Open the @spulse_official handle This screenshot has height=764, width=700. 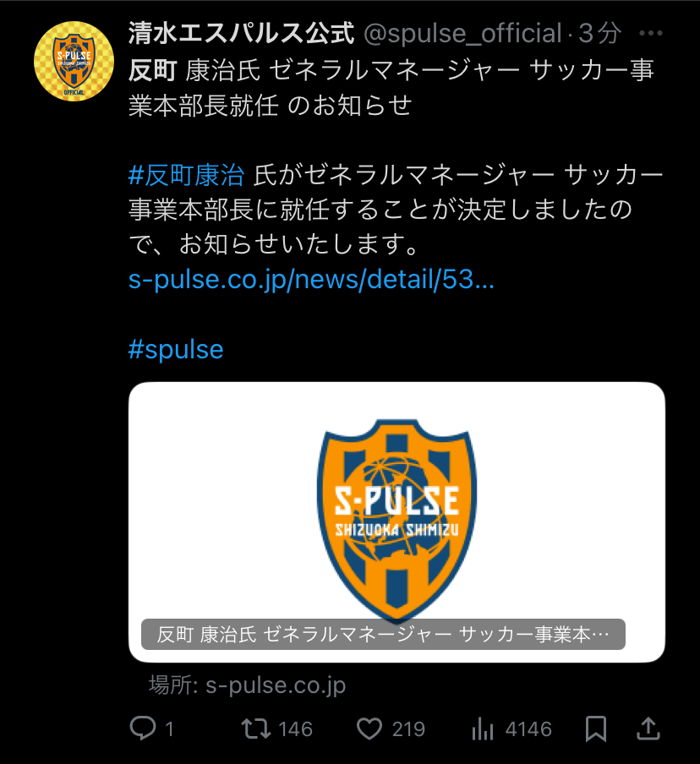[x=463, y=33]
